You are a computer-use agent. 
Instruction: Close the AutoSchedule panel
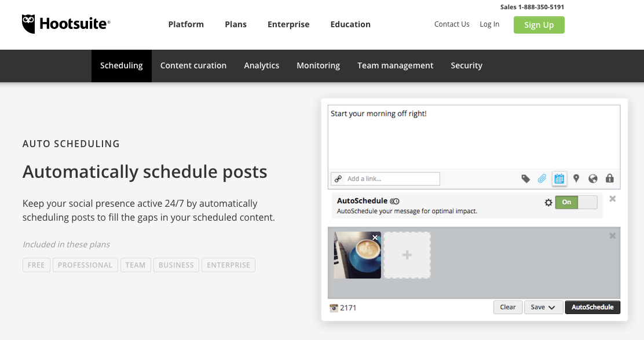point(612,199)
